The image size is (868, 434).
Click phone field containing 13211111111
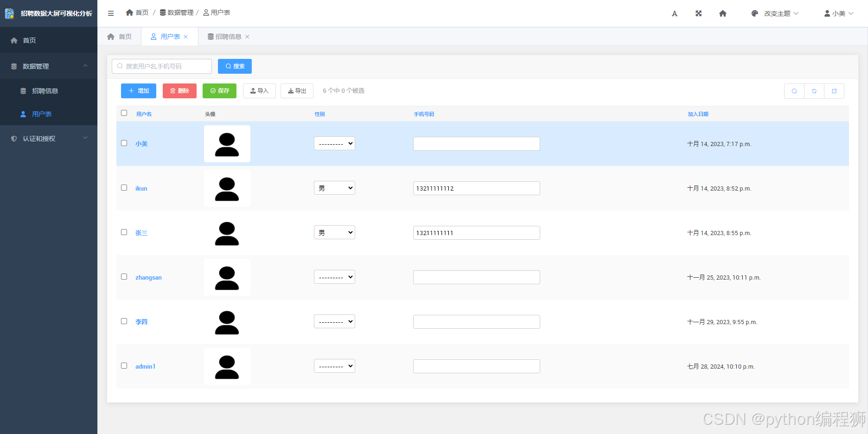pos(477,233)
